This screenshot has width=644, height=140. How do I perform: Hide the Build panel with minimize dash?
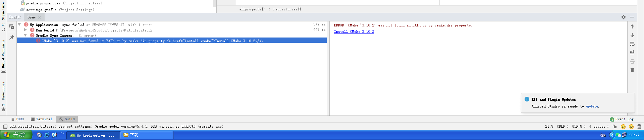point(632,17)
